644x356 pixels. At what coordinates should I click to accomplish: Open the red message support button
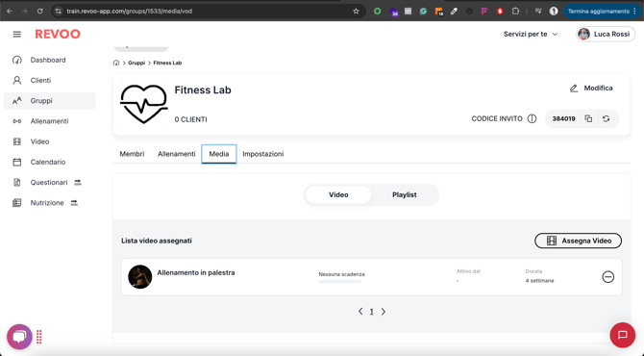coord(623,335)
